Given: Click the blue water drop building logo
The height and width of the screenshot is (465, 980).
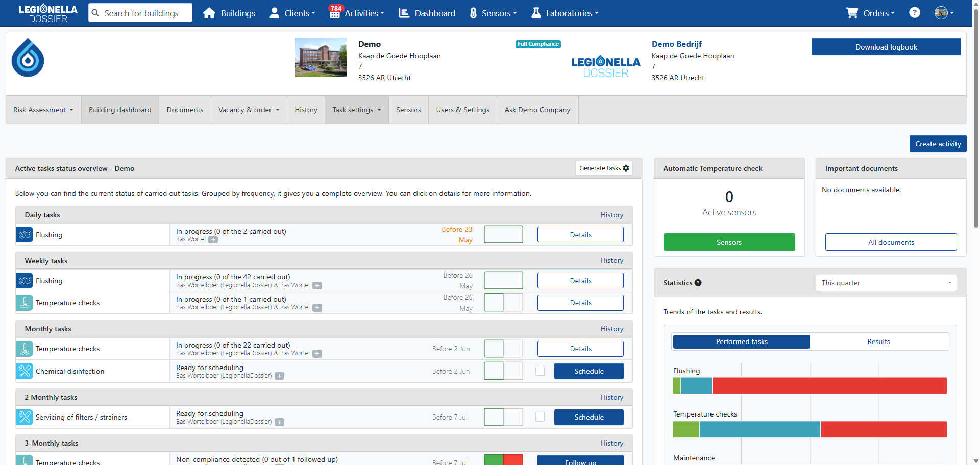Looking at the screenshot, I should 28,58.
